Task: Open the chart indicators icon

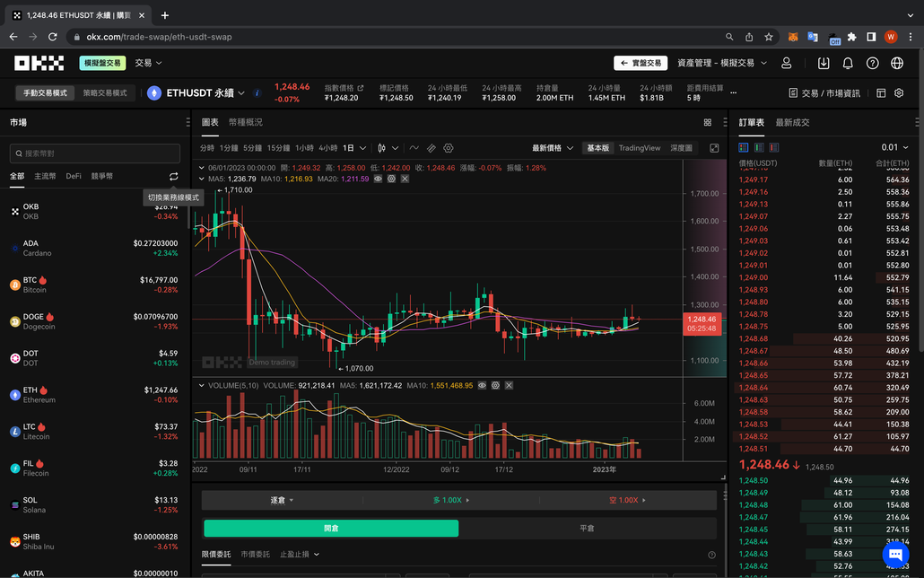Action: (x=414, y=148)
